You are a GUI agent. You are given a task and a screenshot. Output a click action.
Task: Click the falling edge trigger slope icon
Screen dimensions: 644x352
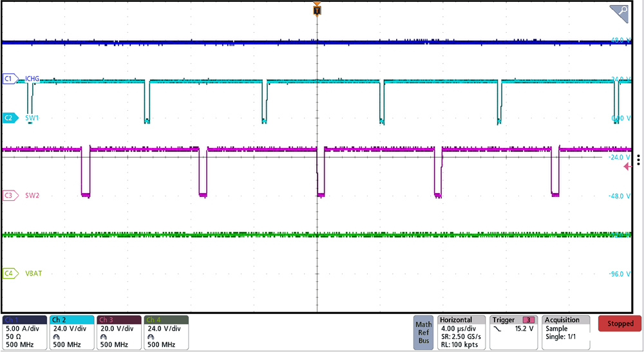497,329
